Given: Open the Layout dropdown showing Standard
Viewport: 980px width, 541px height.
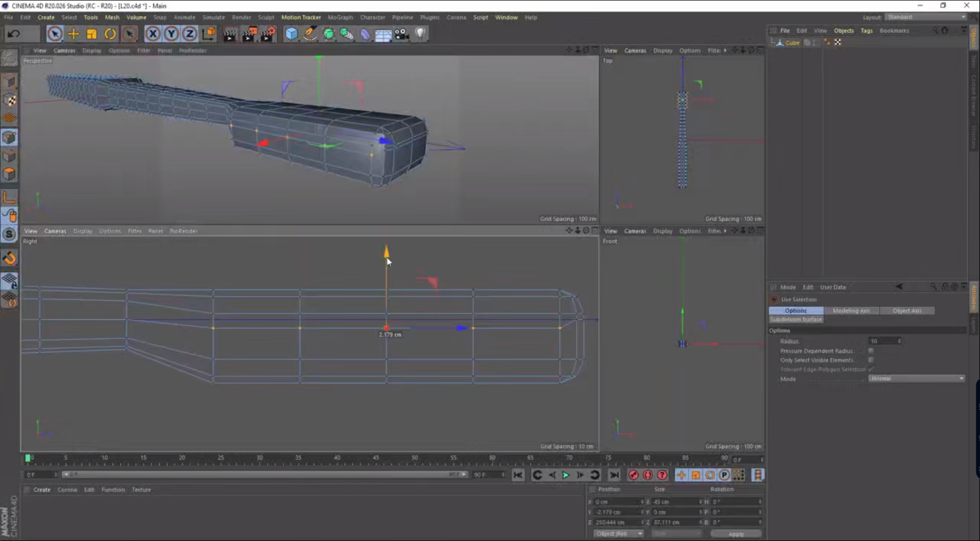Looking at the screenshot, I should click(925, 17).
